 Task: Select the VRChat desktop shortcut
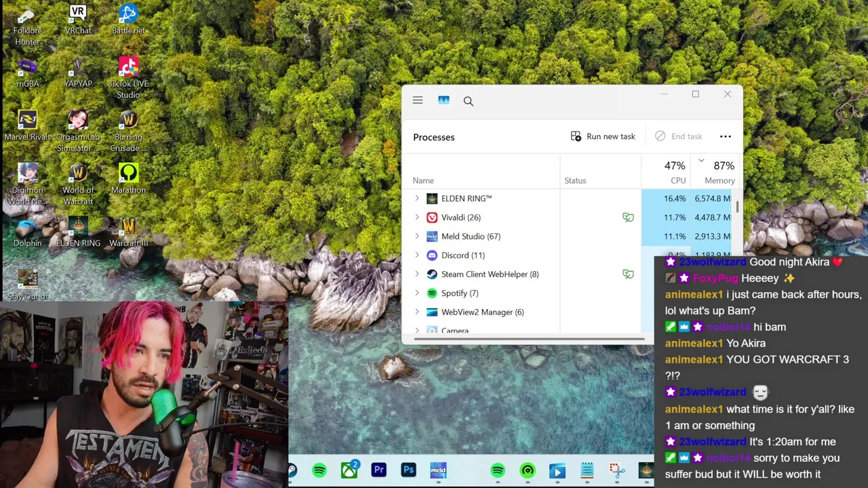coord(78,20)
